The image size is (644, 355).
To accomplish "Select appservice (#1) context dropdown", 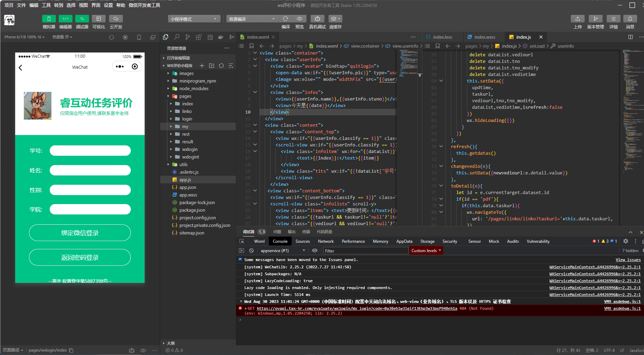I will click(x=283, y=251).
